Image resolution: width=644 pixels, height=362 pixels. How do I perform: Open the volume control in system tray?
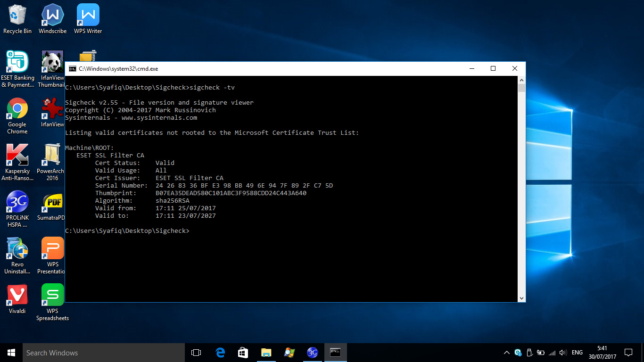[x=564, y=353]
